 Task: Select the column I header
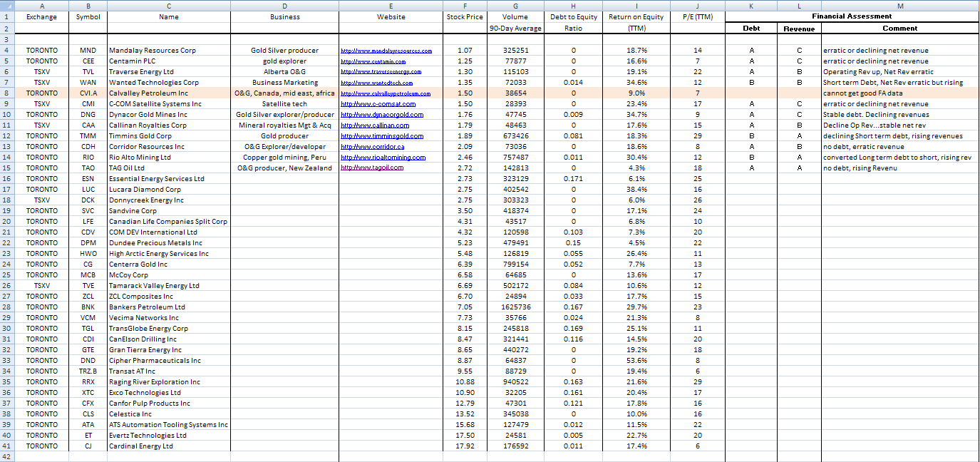tap(636, 5)
